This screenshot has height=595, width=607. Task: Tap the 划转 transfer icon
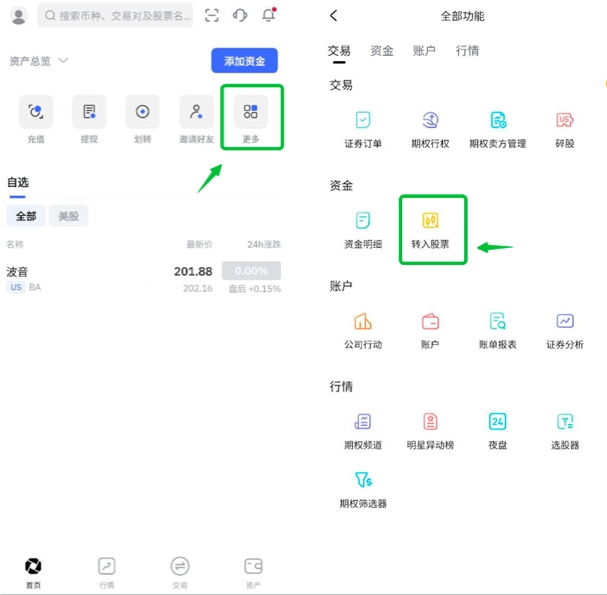point(142,113)
